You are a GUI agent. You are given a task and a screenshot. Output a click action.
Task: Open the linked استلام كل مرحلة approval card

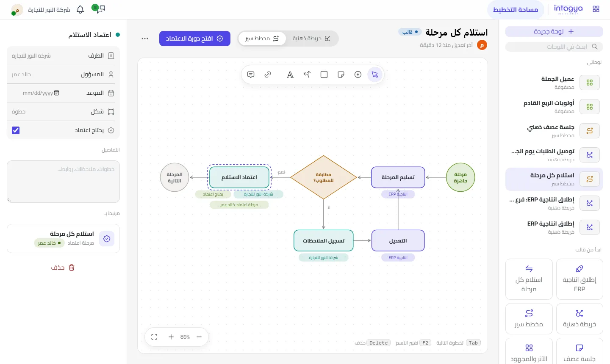[63, 239]
